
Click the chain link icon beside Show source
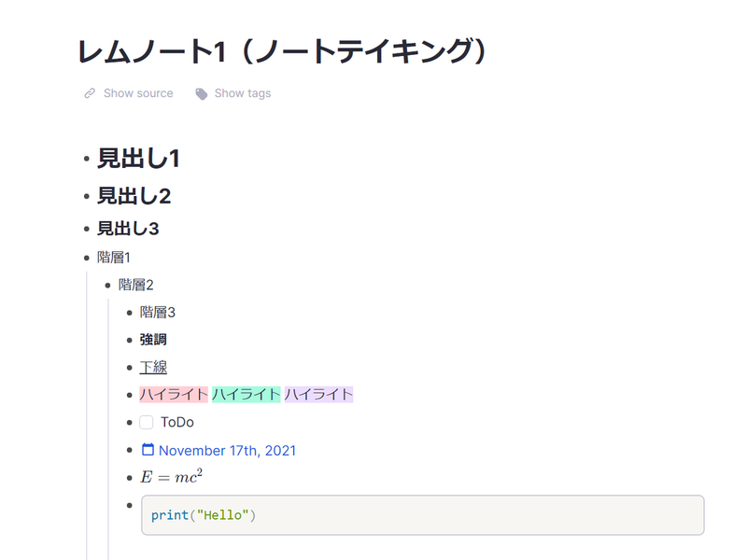coord(89,92)
